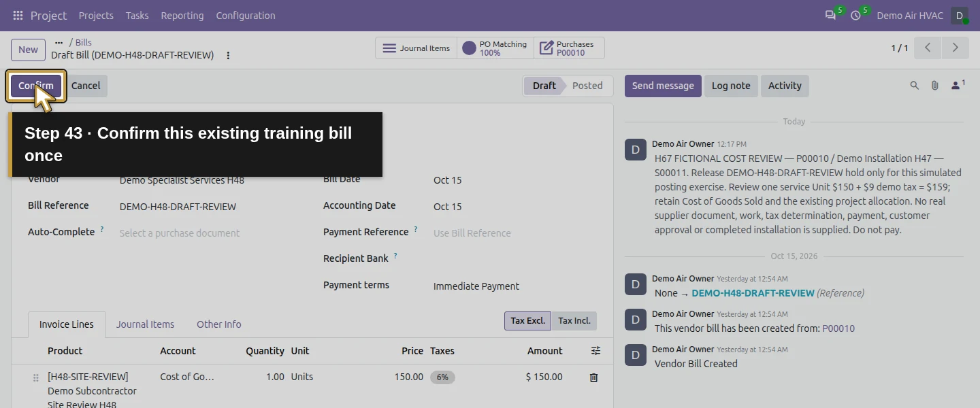Switch to the Journal Items tab
Viewport: 980px width, 408px height.
(x=145, y=324)
